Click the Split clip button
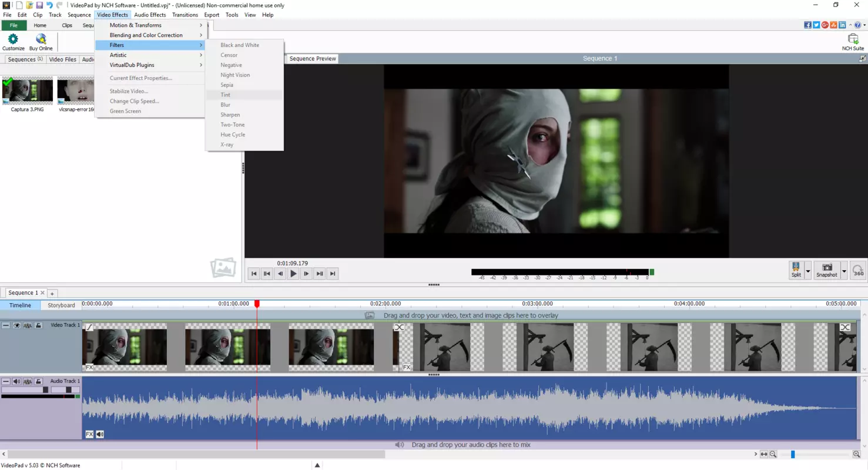Viewport: 868px width, 470px height. click(x=796, y=270)
